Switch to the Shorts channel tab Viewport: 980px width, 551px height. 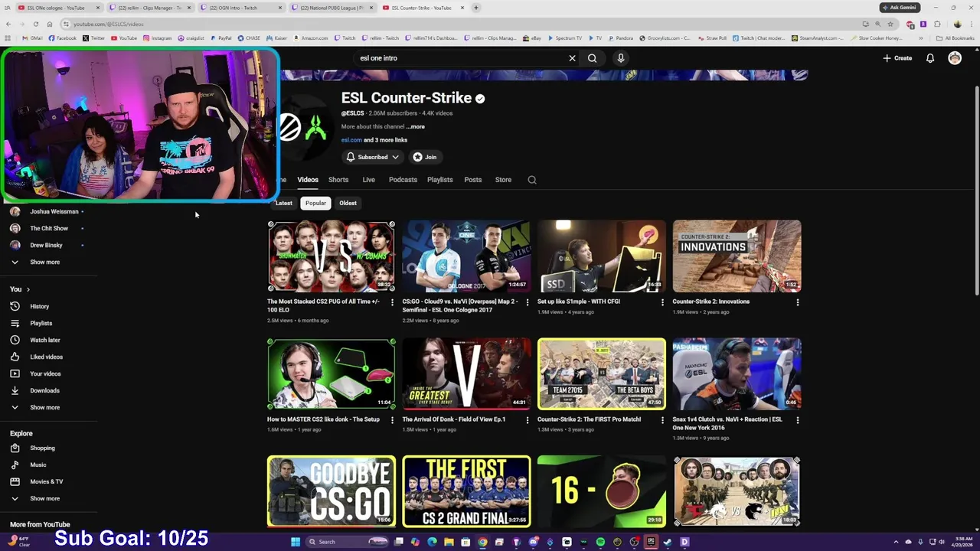click(338, 180)
